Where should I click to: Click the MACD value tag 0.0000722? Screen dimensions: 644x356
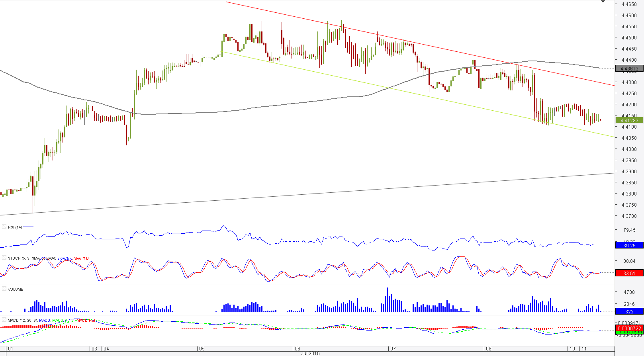coord(629,328)
